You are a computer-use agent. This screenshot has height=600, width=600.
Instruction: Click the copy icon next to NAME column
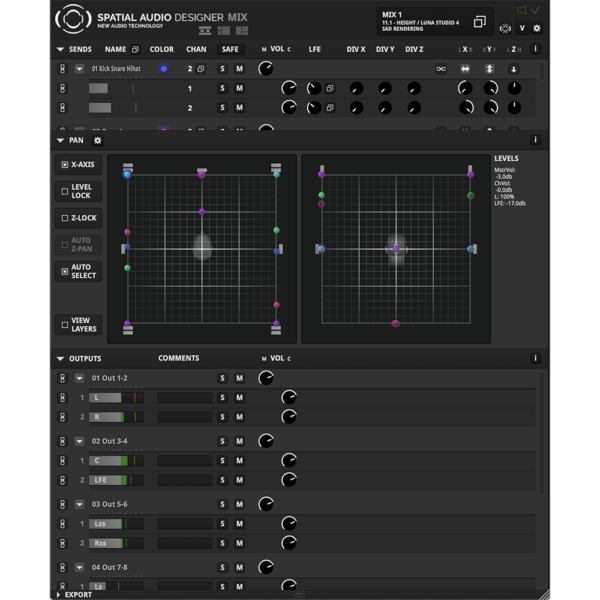(x=135, y=49)
